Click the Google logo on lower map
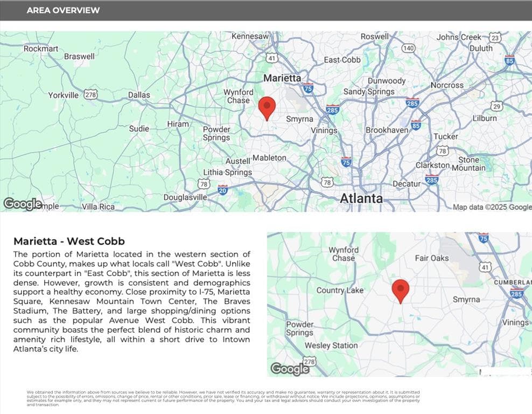Viewport: 532px width, 414px height. tap(290, 369)
